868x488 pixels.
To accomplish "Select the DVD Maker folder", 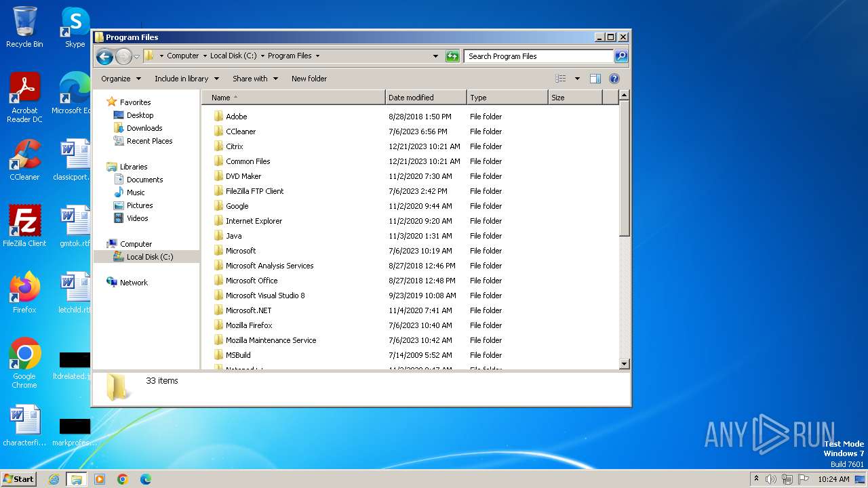I will tap(243, 176).
